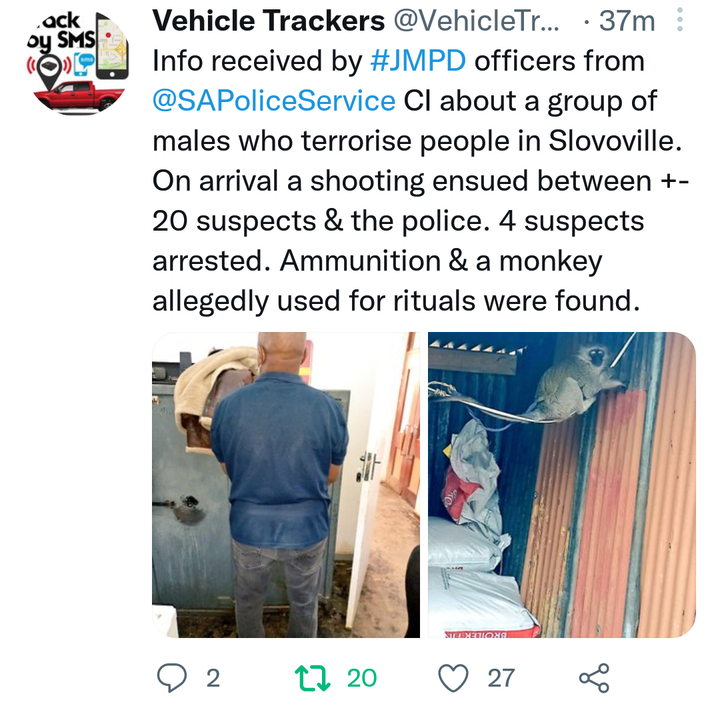Click the tweet text about Slovoville
This screenshot has height=708, width=720.
(420, 181)
